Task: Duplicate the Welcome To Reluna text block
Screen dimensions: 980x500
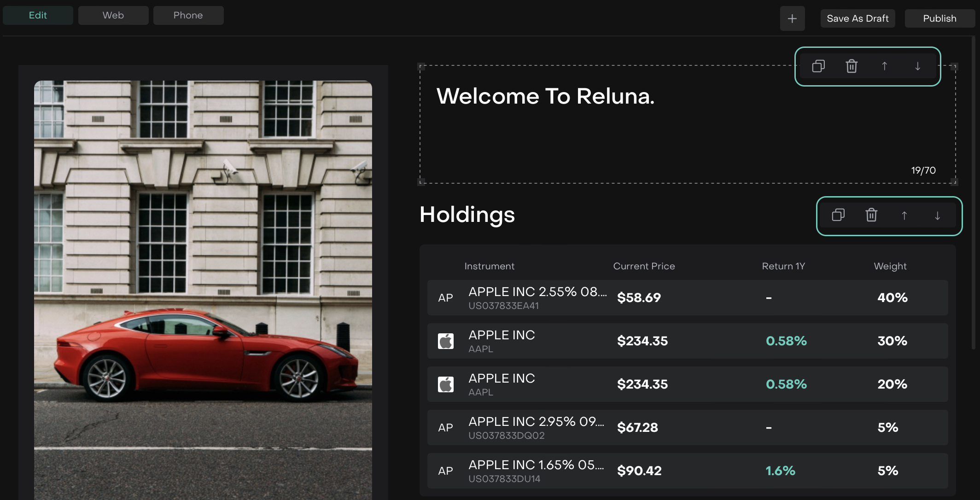Action: tap(818, 66)
